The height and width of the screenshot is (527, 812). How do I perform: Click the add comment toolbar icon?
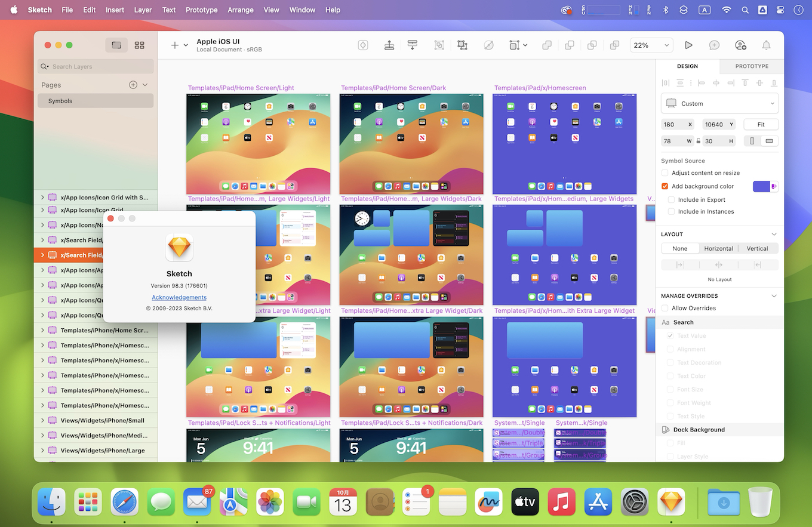pos(714,45)
